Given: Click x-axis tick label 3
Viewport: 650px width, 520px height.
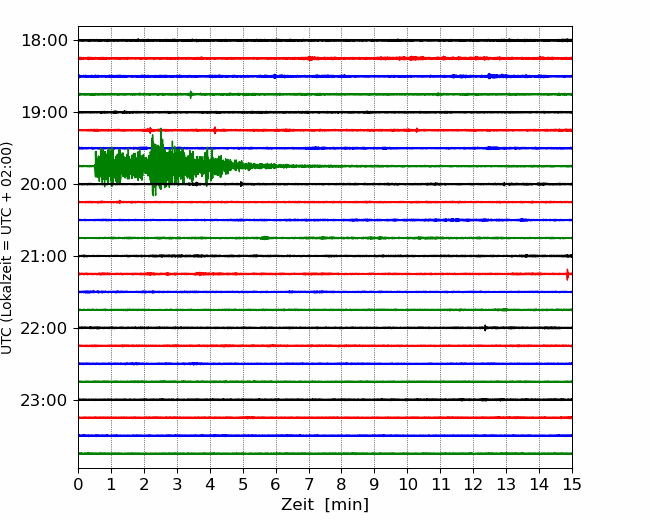Looking at the screenshot, I should pos(177,484).
